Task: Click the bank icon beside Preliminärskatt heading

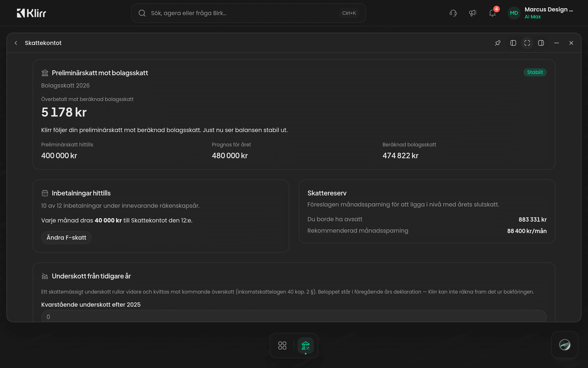Action: point(45,73)
